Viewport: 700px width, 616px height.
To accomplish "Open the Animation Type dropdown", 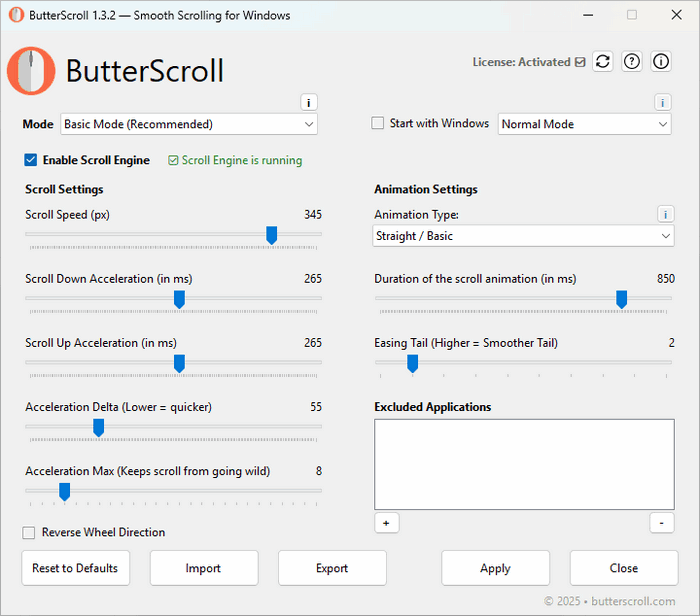I will 523,236.
